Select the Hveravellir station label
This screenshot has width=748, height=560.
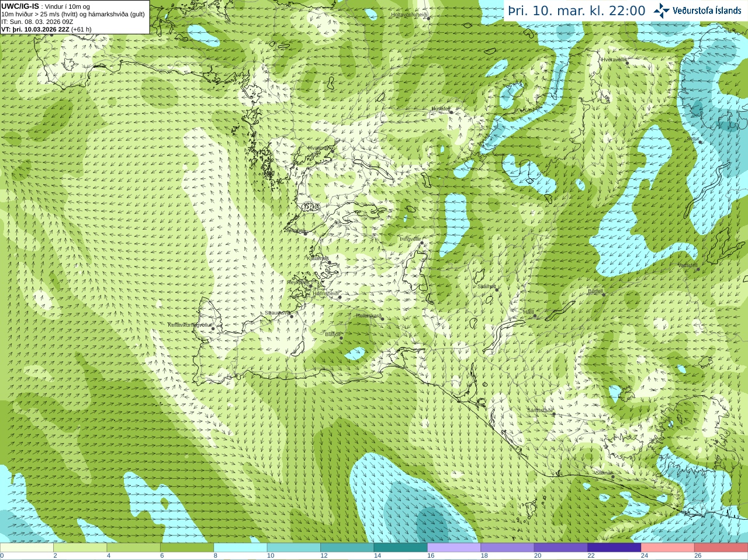tap(614, 60)
